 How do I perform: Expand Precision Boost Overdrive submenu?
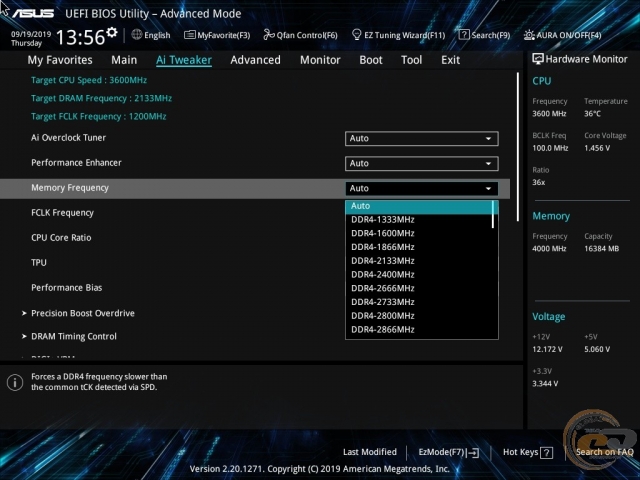coord(82,313)
